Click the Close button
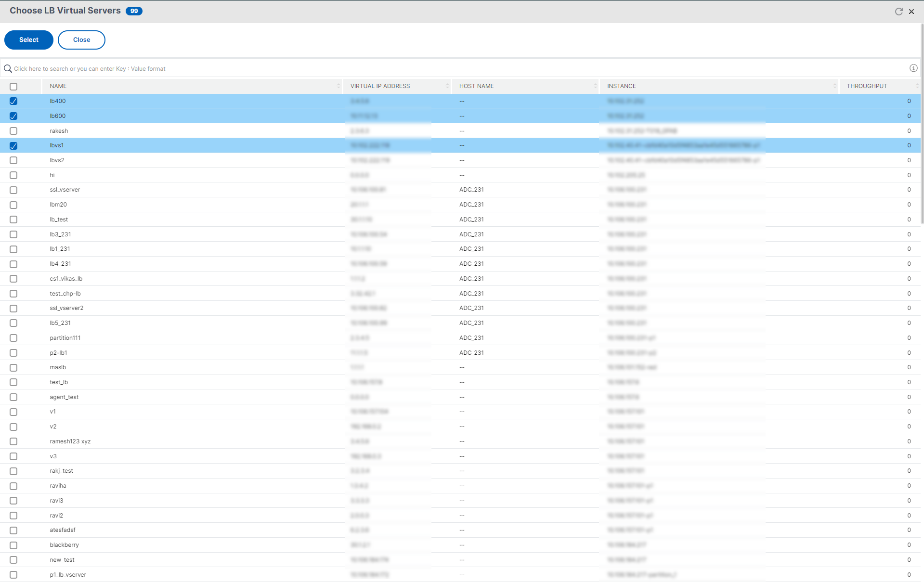This screenshot has height=582, width=924. tap(81, 40)
